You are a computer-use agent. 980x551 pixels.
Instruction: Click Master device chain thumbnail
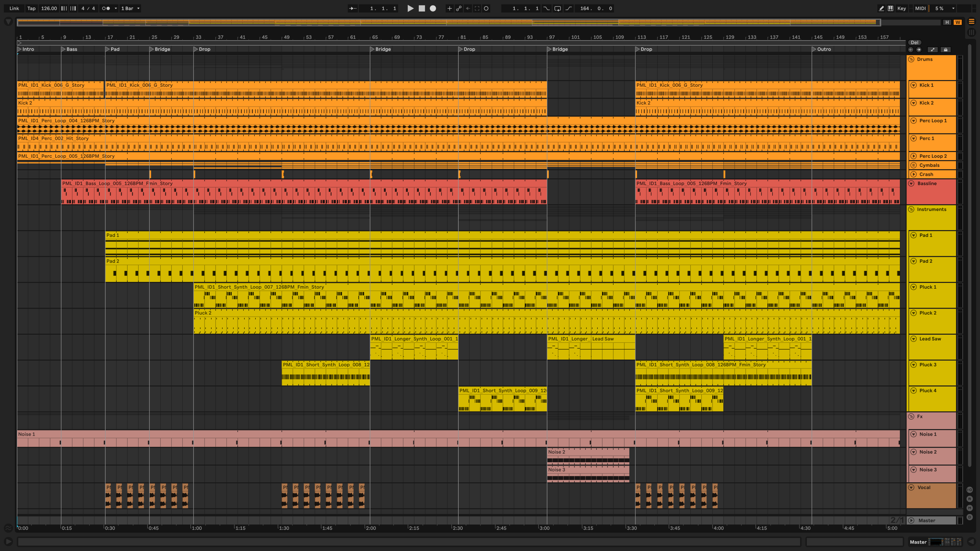[945, 542]
